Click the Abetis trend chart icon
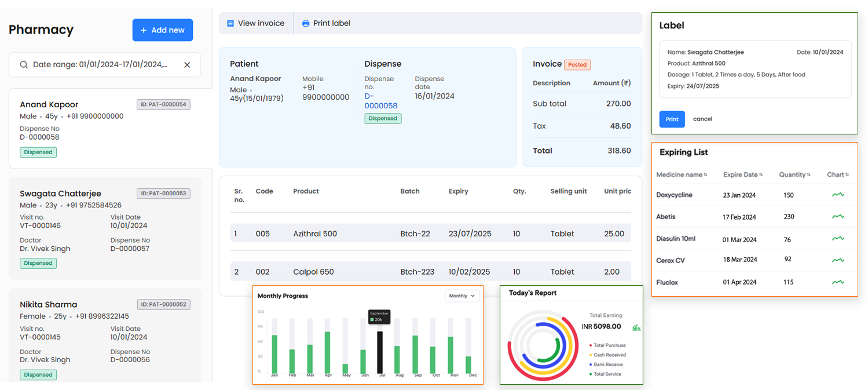Viewport: 868px width, 390px height. (837, 217)
